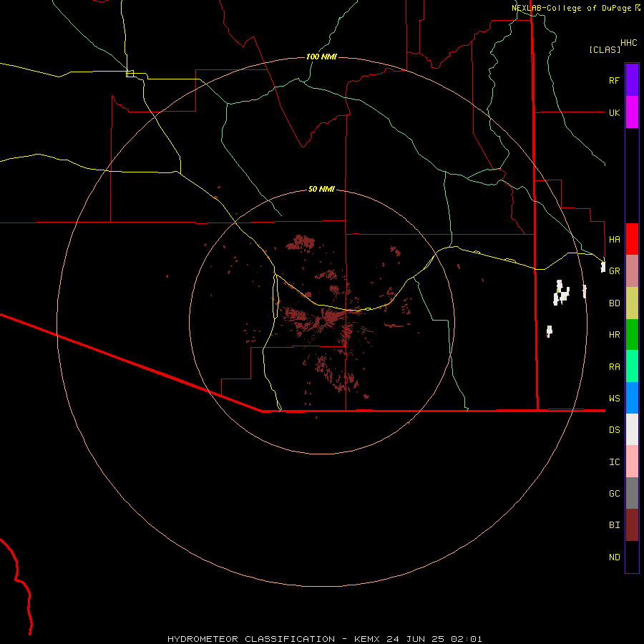Screen dimensions: 644x644
Task: Click the "BD" legend label
Action: point(614,303)
